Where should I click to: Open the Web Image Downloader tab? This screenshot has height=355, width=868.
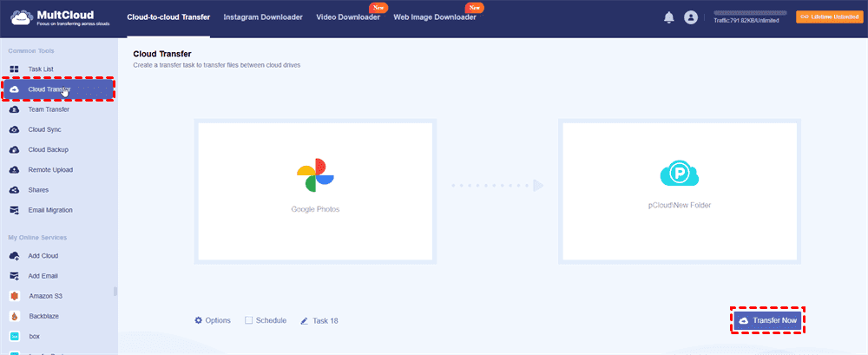point(435,17)
